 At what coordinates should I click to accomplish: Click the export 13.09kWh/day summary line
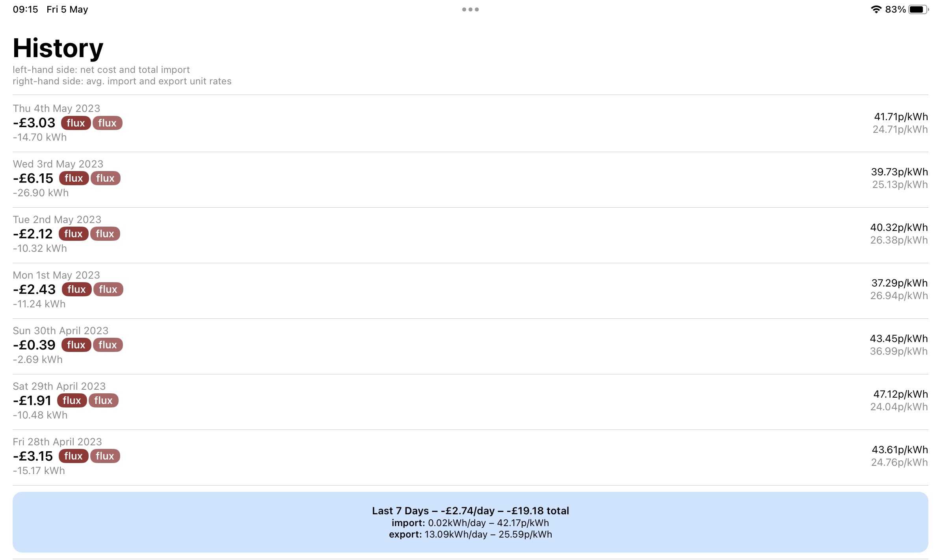pyautogui.click(x=470, y=534)
